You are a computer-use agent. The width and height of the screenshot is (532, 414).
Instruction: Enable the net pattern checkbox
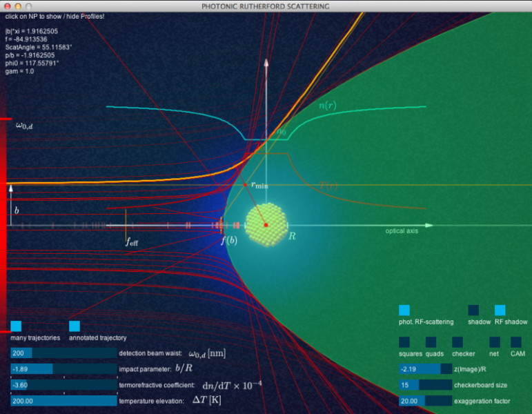point(495,342)
